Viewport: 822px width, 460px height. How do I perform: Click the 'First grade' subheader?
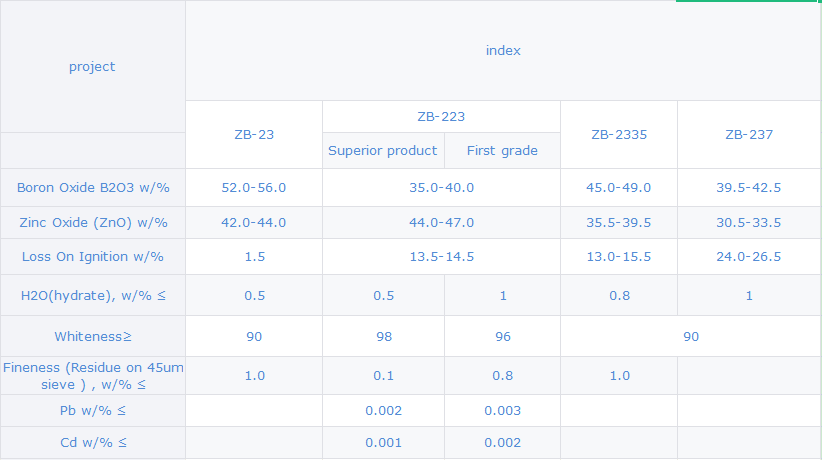coord(502,151)
